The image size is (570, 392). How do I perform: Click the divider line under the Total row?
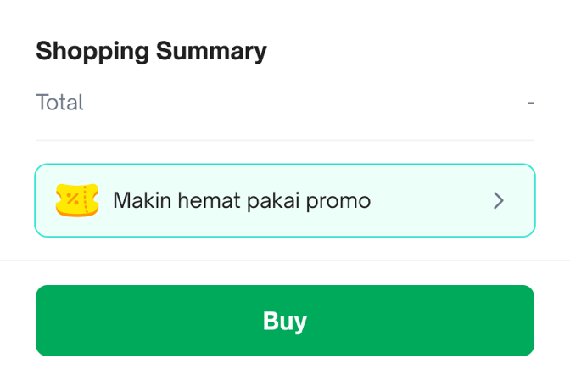tap(285, 140)
